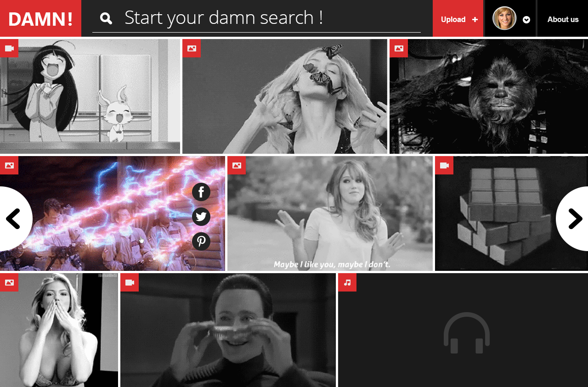Open the Ghostbusters lightning thumbnail
The height and width of the screenshot is (387, 588).
click(113, 213)
